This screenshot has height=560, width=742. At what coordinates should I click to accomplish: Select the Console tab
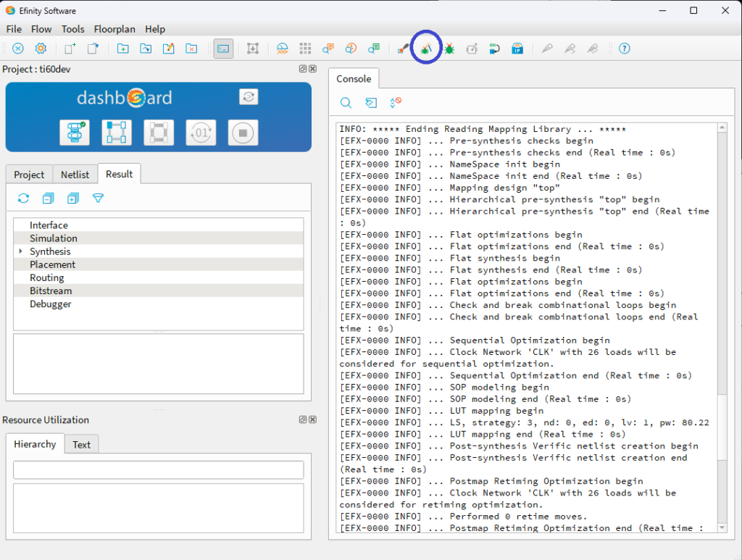coord(354,78)
